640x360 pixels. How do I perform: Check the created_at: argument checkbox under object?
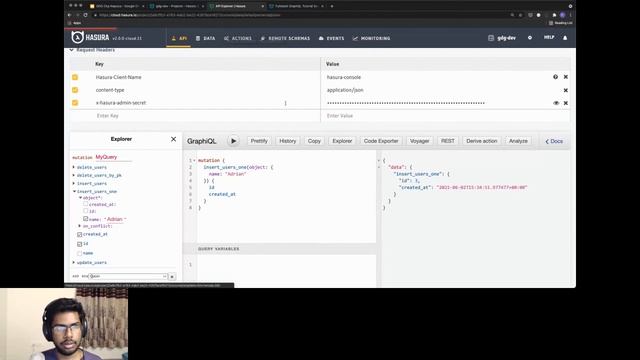tap(86, 204)
